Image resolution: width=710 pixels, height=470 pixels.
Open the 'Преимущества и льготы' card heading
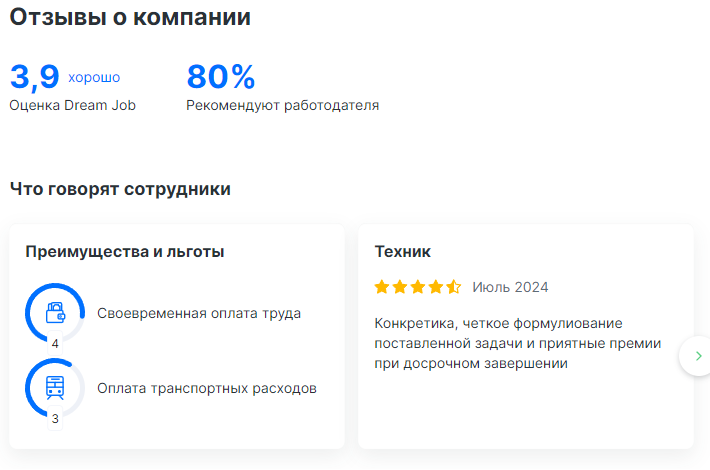coord(125,251)
